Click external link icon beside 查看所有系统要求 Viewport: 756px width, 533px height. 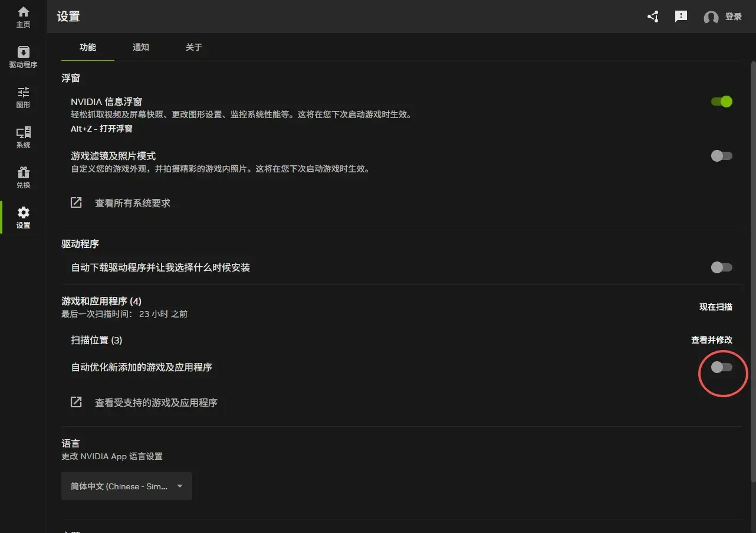pos(76,202)
